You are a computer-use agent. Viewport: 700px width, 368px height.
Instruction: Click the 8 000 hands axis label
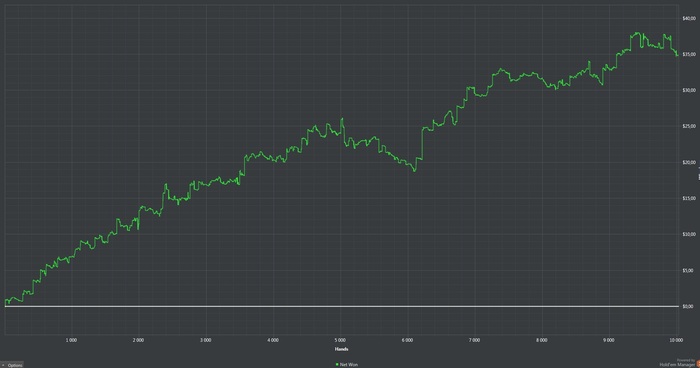(x=542, y=340)
